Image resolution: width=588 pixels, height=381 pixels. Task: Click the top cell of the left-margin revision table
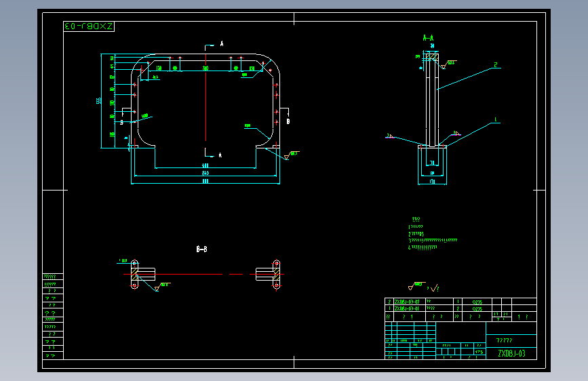click(53, 277)
